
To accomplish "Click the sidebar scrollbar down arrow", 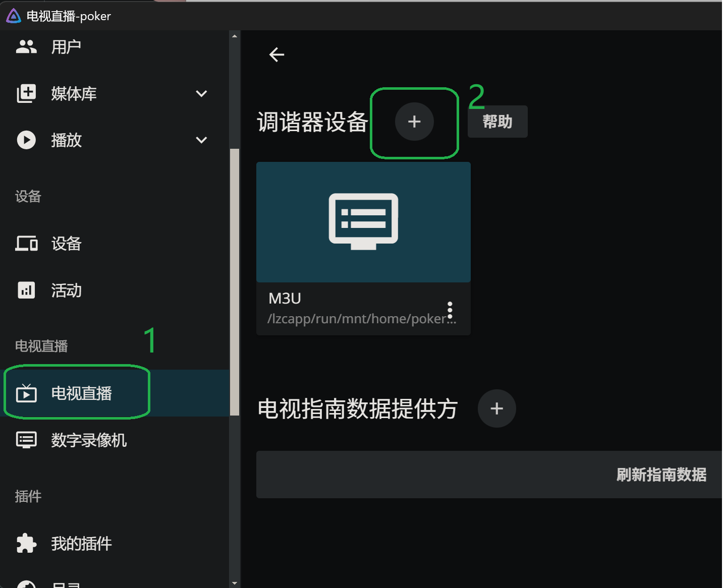I will pos(235,583).
